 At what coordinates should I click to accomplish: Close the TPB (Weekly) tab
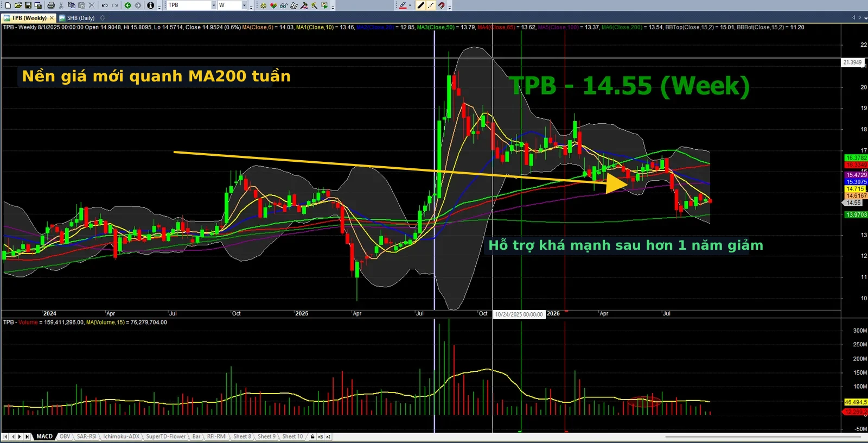[52, 18]
